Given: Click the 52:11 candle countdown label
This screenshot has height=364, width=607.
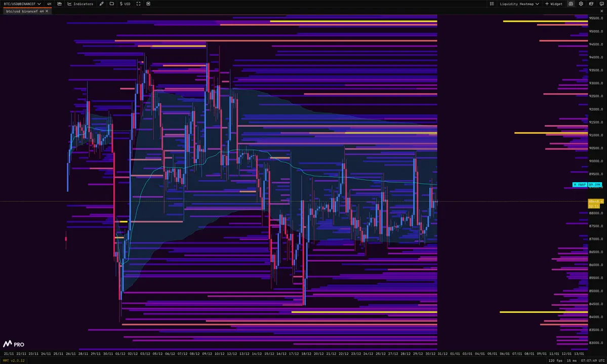Looking at the screenshot, I should coord(593,206).
